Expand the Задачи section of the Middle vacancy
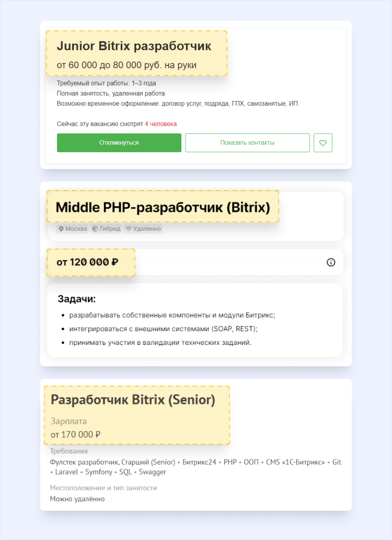This screenshot has height=540, width=392. pyautogui.click(x=73, y=298)
